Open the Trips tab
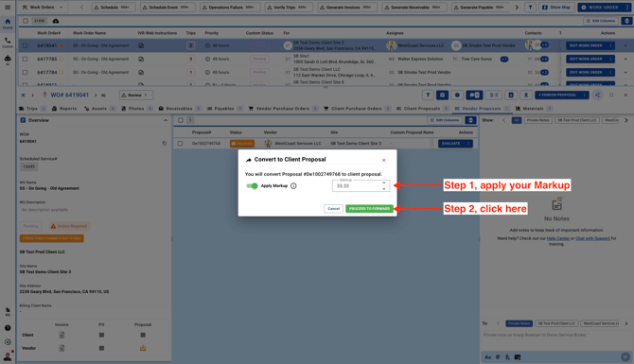Screen dimensions: 634x364 [32, 109]
